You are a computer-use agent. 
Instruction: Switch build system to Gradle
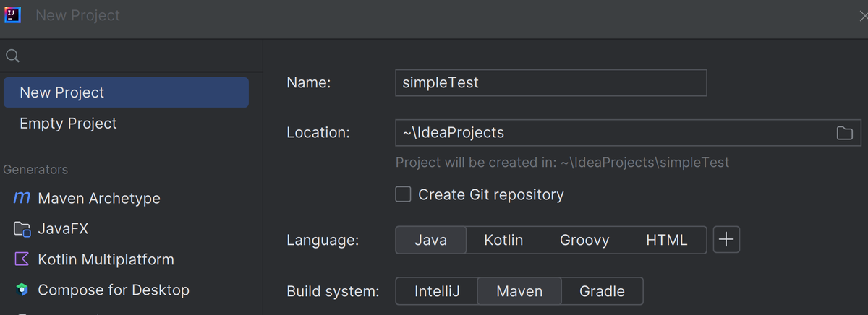[602, 292]
